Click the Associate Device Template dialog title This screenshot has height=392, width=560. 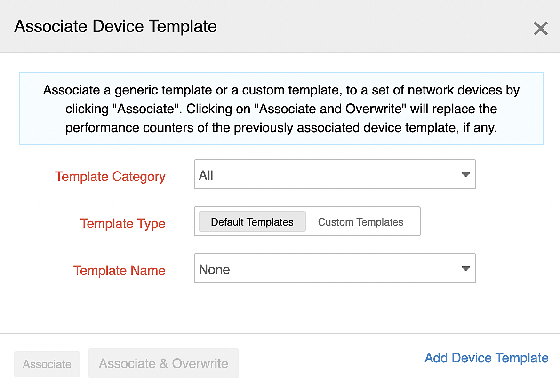pyautogui.click(x=116, y=26)
